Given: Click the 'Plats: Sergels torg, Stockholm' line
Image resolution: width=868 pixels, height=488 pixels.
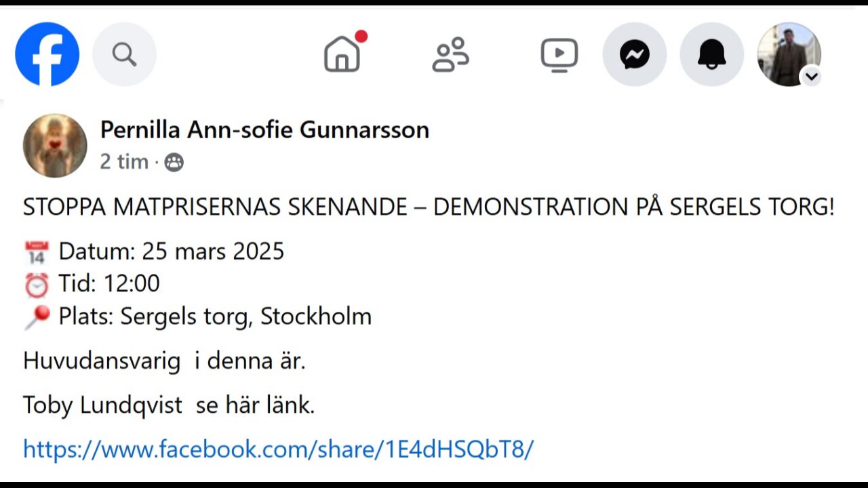Looking at the screenshot, I should point(197,317).
